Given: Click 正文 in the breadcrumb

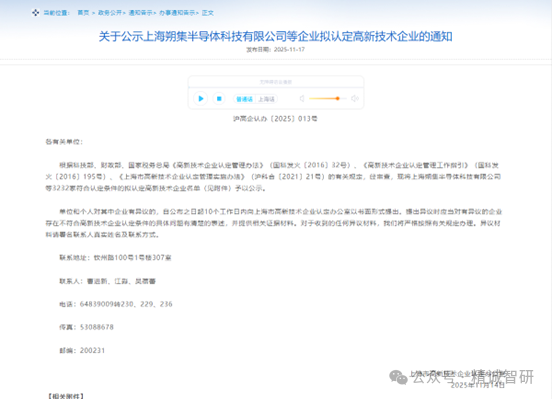Looking at the screenshot, I should click(x=208, y=13).
